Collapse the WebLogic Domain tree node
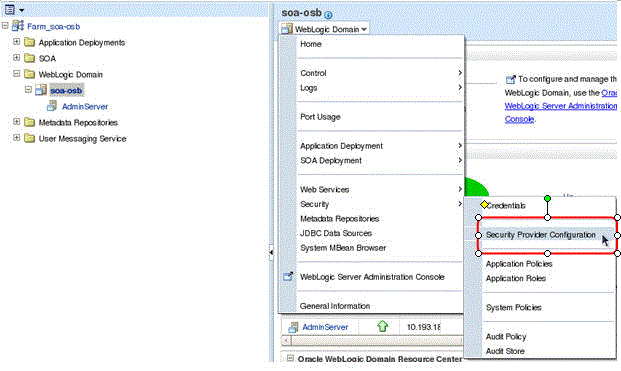 16,73
